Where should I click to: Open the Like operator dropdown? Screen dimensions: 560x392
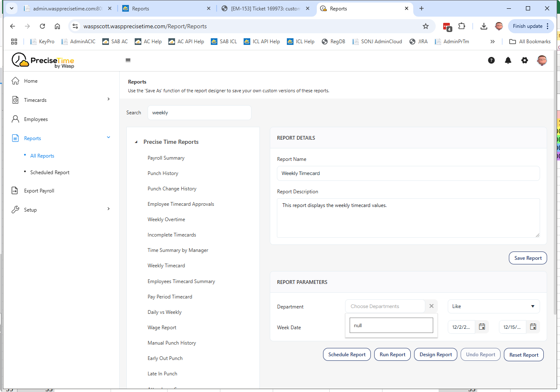tap(493, 306)
